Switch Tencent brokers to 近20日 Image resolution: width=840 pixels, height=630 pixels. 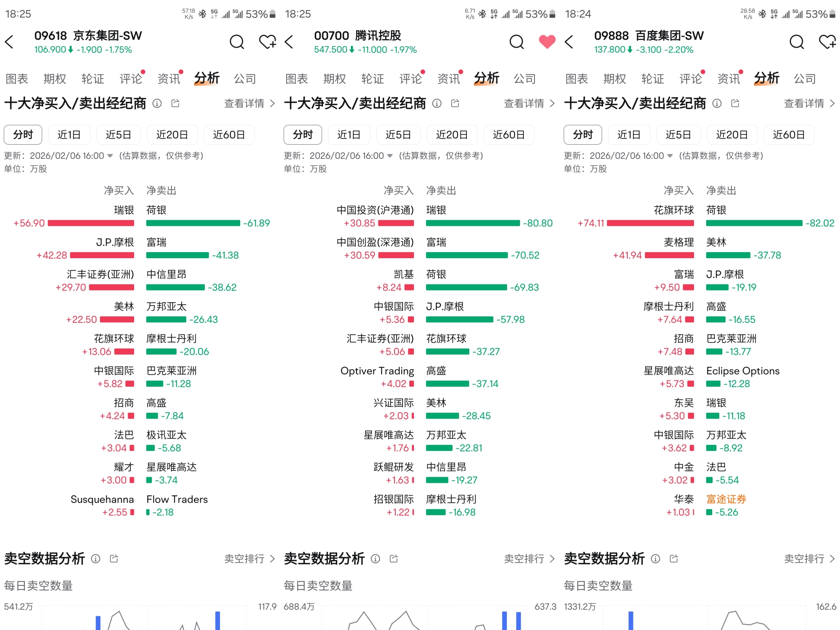click(x=452, y=135)
